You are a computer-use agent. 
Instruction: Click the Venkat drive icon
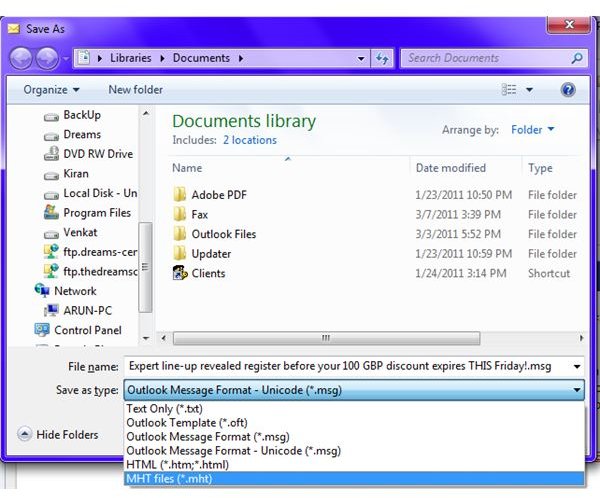click(51, 234)
